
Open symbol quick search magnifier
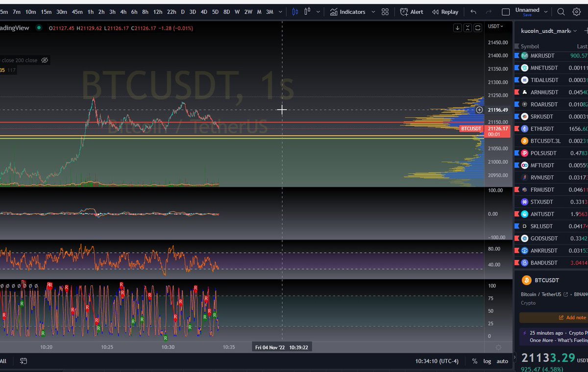click(562, 12)
